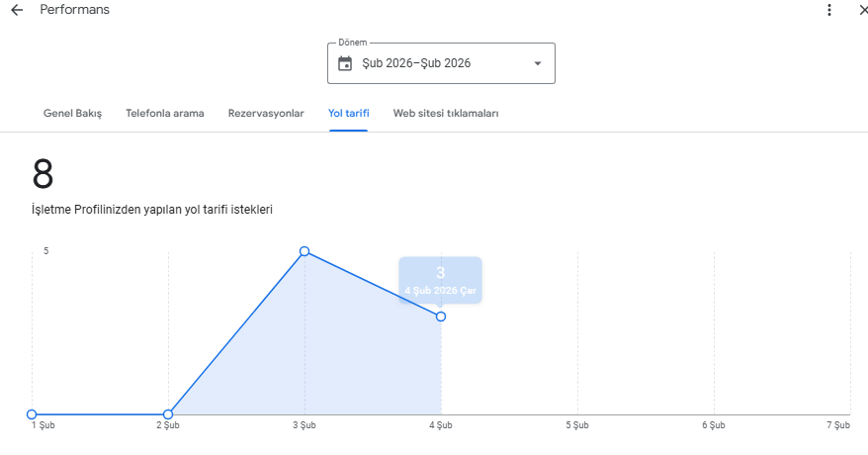Viewport: 868px width, 455px height.
Task: Click the Yol tarifi tab
Action: (x=349, y=114)
